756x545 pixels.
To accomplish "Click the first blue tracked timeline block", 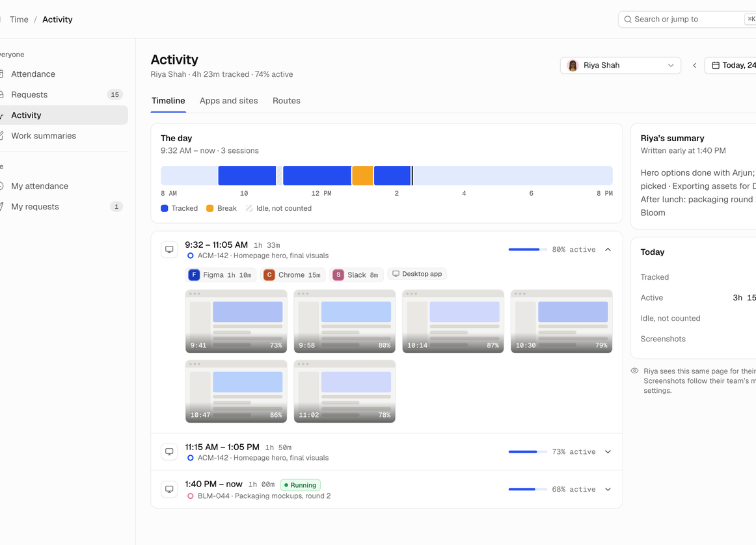I will point(247,176).
